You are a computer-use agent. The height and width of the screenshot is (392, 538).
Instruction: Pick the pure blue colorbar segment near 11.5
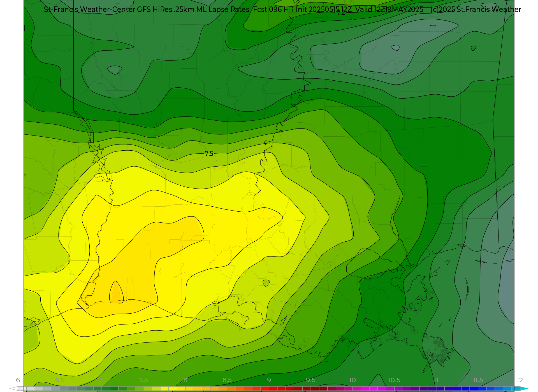[x=474, y=389]
